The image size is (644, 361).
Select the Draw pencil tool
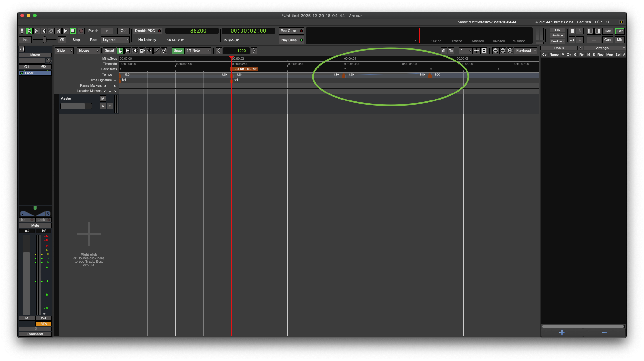[157, 50]
